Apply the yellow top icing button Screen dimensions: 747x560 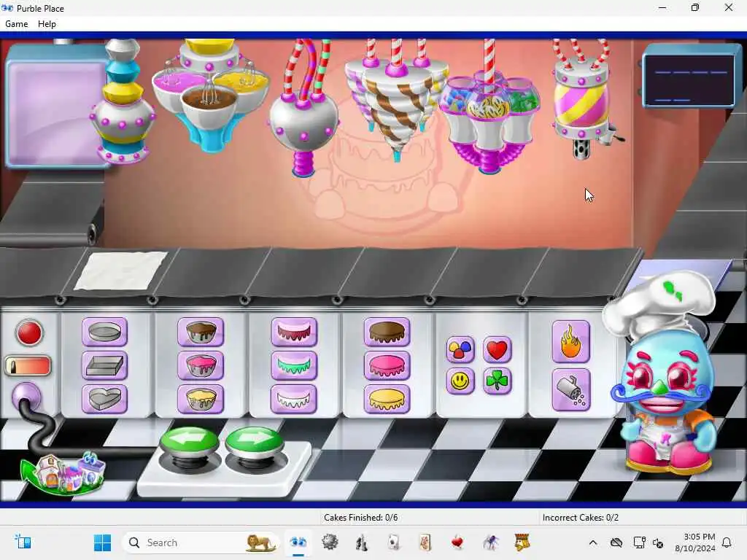click(387, 399)
